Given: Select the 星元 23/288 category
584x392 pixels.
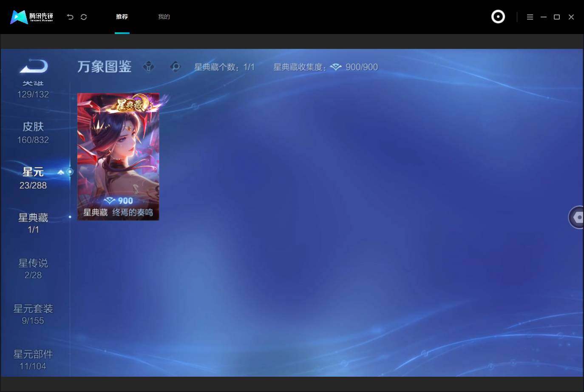Looking at the screenshot, I should click(x=33, y=178).
